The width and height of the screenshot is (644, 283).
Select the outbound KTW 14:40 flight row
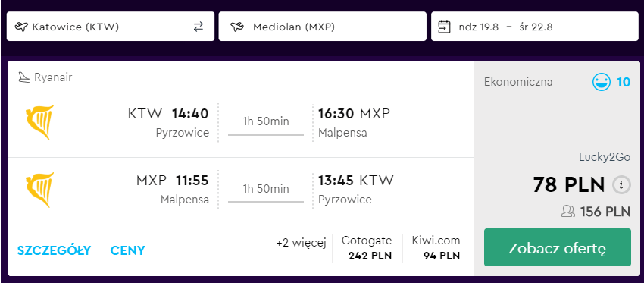[x=241, y=123]
